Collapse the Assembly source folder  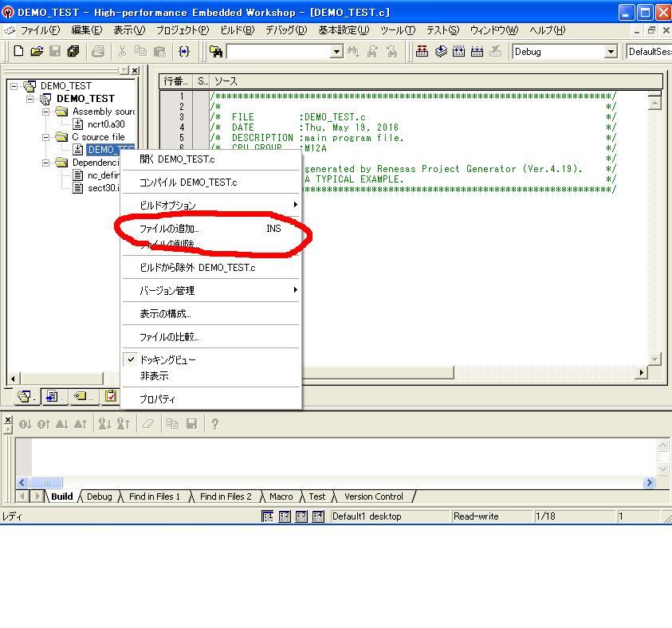[x=47, y=112]
